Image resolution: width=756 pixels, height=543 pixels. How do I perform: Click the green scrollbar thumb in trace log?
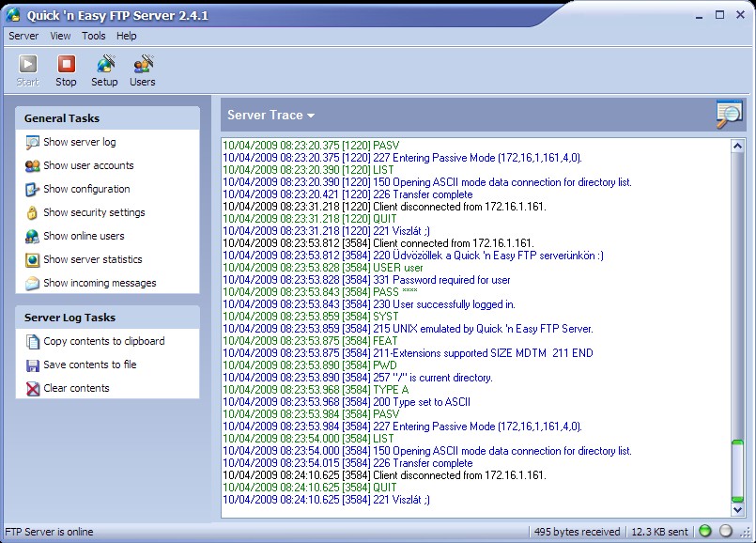pyautogui.click(x=737, y=471)
